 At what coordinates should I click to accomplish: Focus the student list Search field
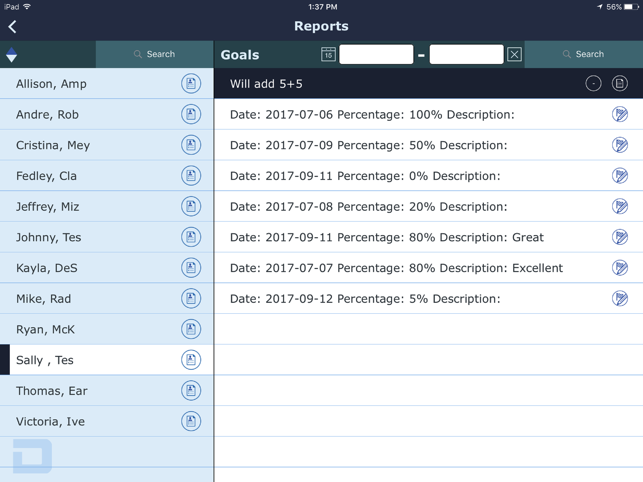[x=155, y=54]
